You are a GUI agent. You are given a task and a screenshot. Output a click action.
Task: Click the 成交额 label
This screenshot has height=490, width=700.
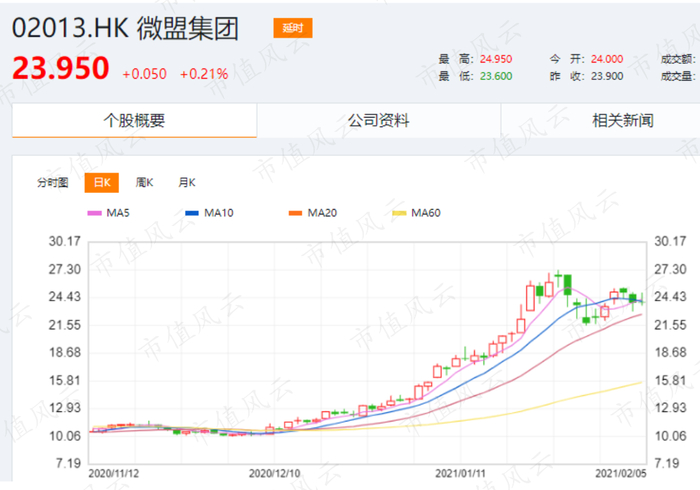[678, 59]
